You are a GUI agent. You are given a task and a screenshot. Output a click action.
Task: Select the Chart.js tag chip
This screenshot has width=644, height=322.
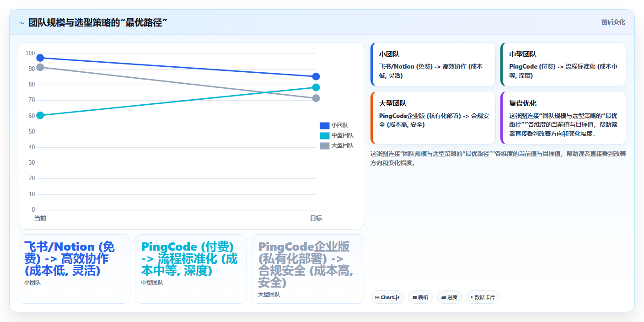387,297
